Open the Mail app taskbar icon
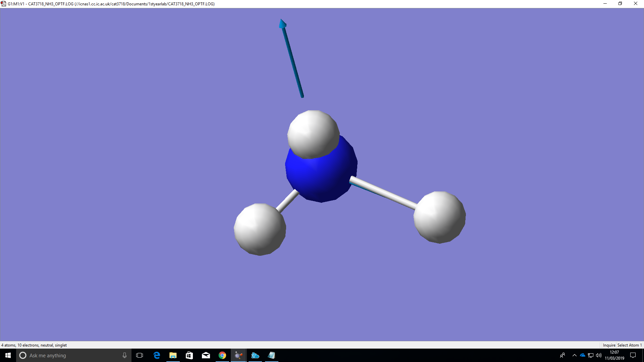 click(206, 355)
